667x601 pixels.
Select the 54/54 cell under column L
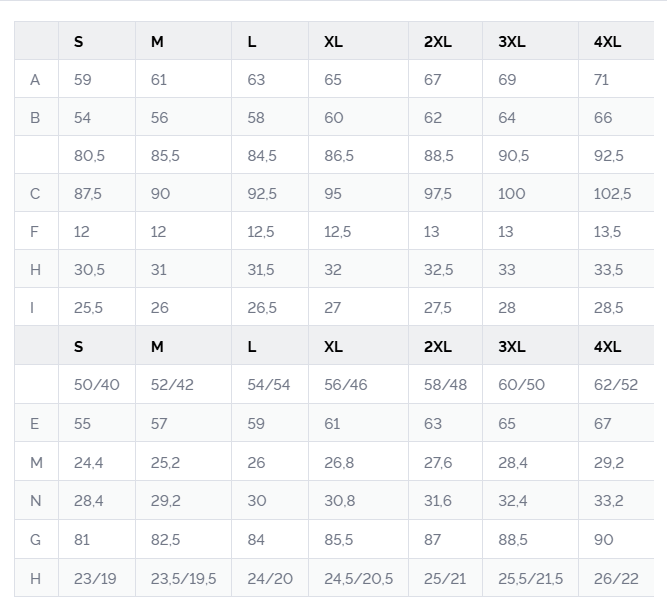[269, 385]
